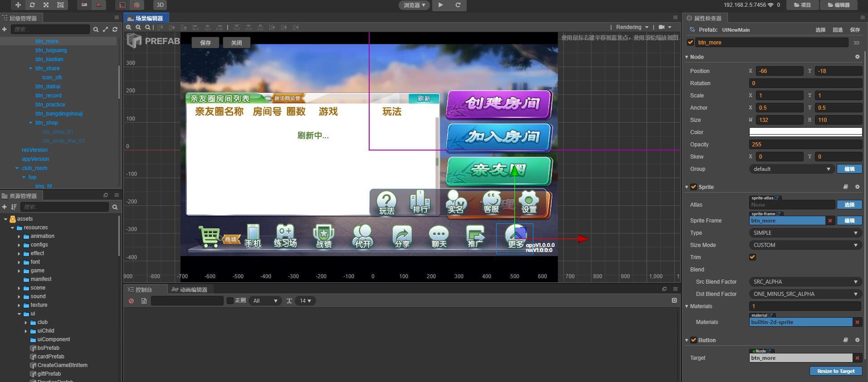Image resolution: width=868 pixels, height=382 pixels.
Task: Open the Node section gear settings
Action: tap(857, 57)
